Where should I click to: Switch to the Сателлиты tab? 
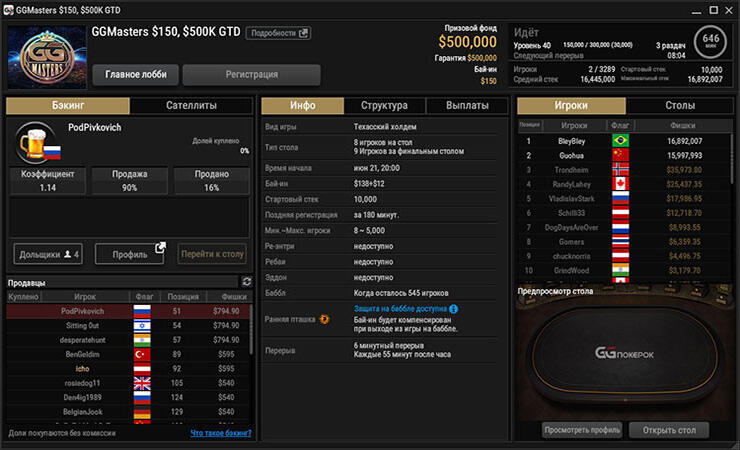point(191,105)
